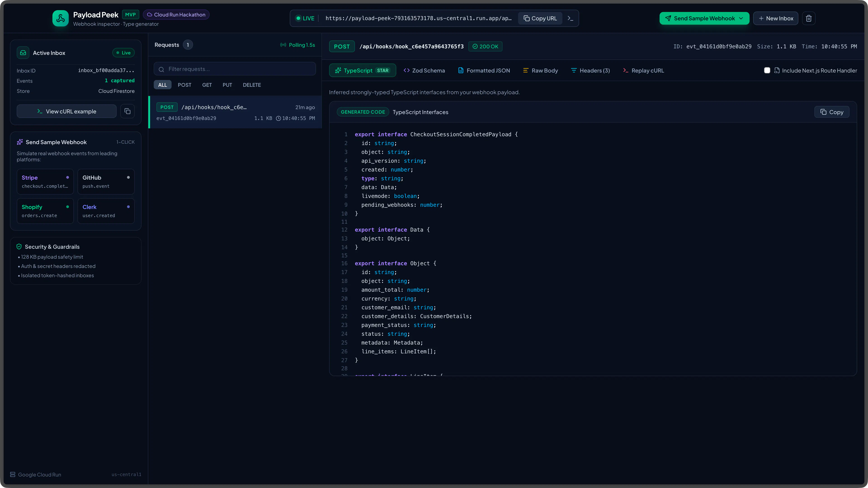Click the inbox_bf00adda37... ID value

pyautogui.click(x=106, y=70)
